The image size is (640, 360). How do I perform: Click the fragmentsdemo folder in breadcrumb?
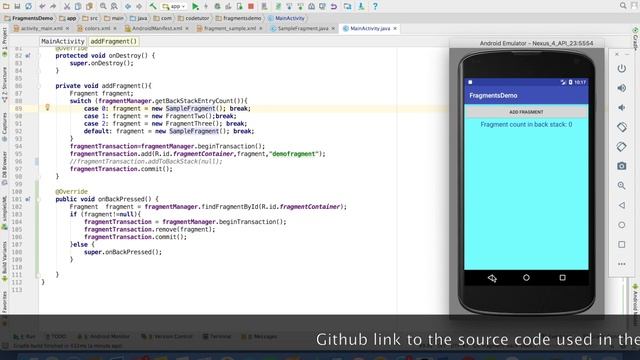click(x=238, y=18)
